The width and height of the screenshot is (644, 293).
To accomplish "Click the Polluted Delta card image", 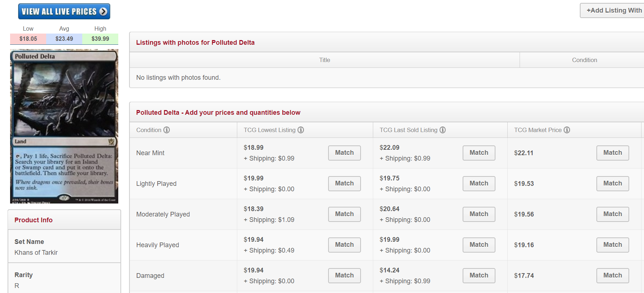I will pyautogui.click(x=64, y=126).
